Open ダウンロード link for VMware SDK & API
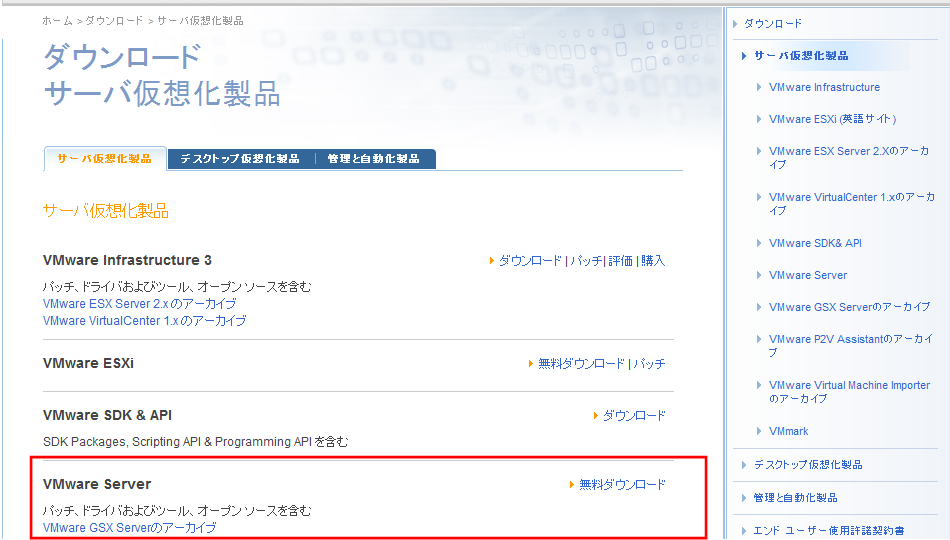 pos(634,416)
